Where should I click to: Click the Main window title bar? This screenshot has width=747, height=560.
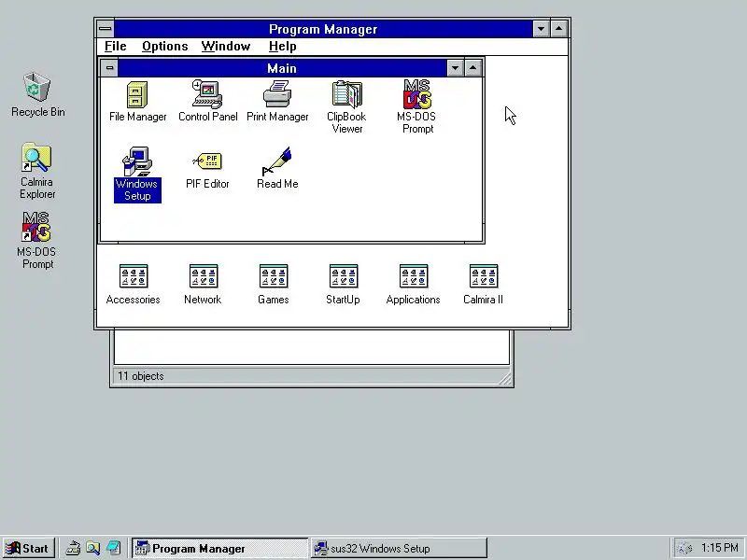282,67
